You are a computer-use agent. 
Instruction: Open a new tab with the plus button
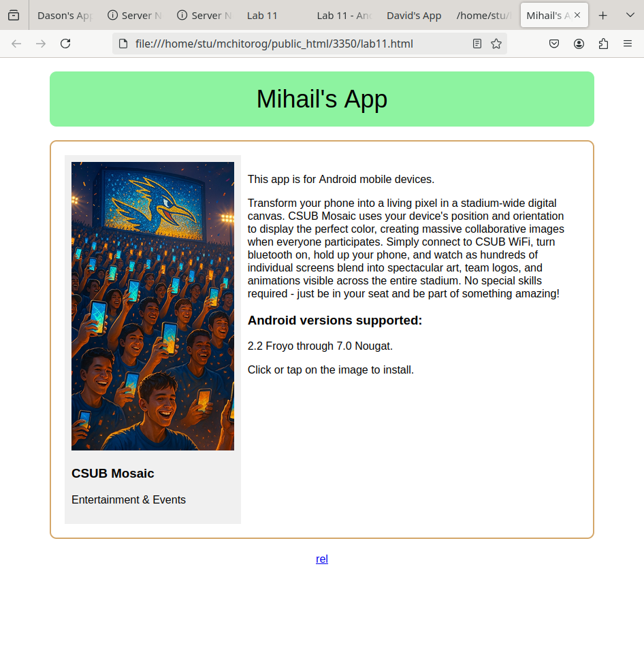(603, 16)
